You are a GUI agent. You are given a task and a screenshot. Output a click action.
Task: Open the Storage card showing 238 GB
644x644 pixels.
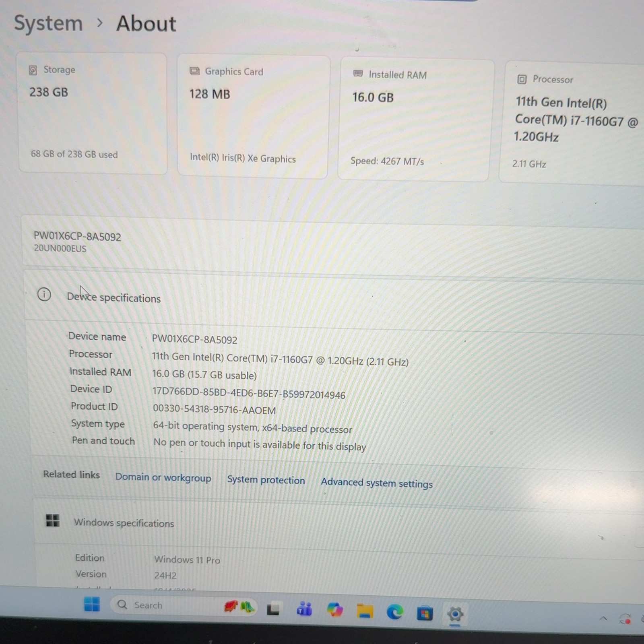pos(93,114)
